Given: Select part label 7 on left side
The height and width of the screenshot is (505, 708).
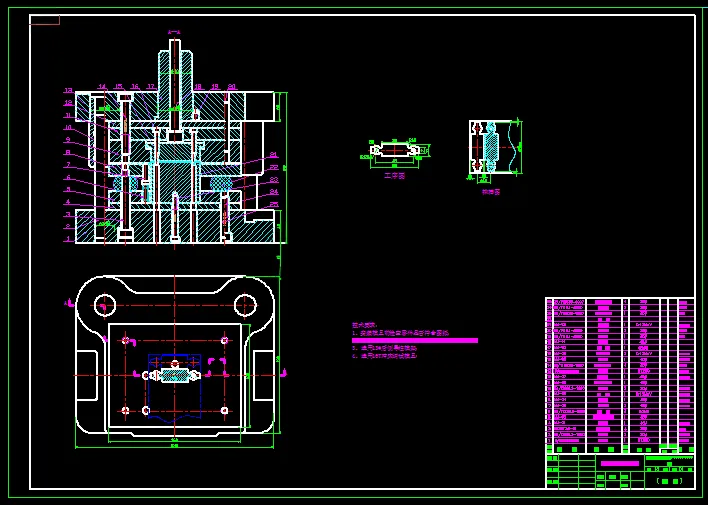Looking at the screenshot, I should (69, 165).
